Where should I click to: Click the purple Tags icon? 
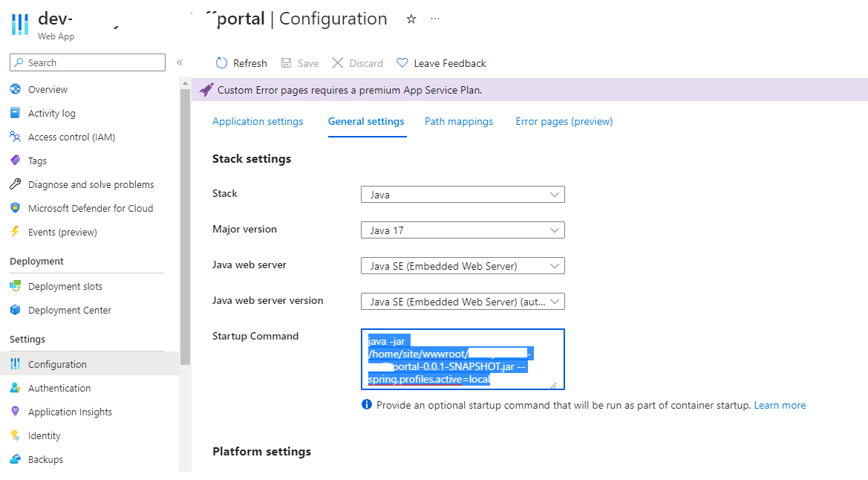[x=16, y=160]
